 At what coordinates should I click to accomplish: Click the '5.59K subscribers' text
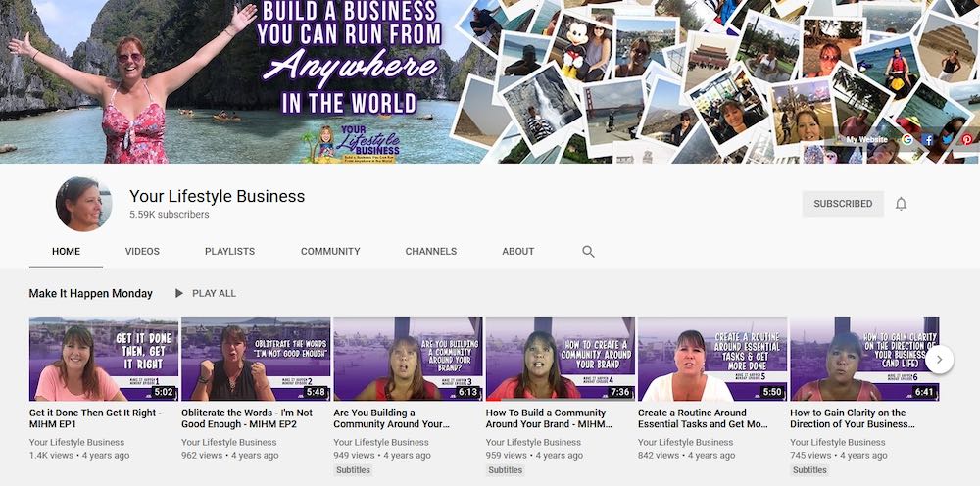[170, 215]
